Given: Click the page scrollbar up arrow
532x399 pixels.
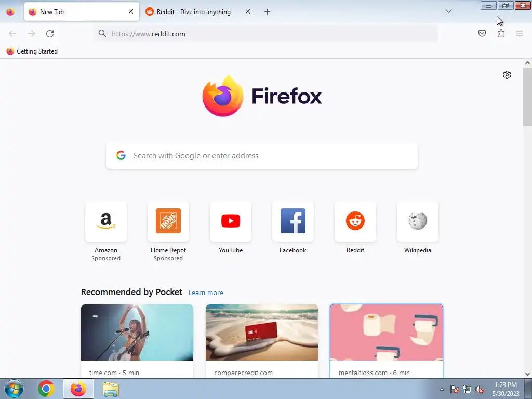Looking at the screenshot, I should click(527, 63).
